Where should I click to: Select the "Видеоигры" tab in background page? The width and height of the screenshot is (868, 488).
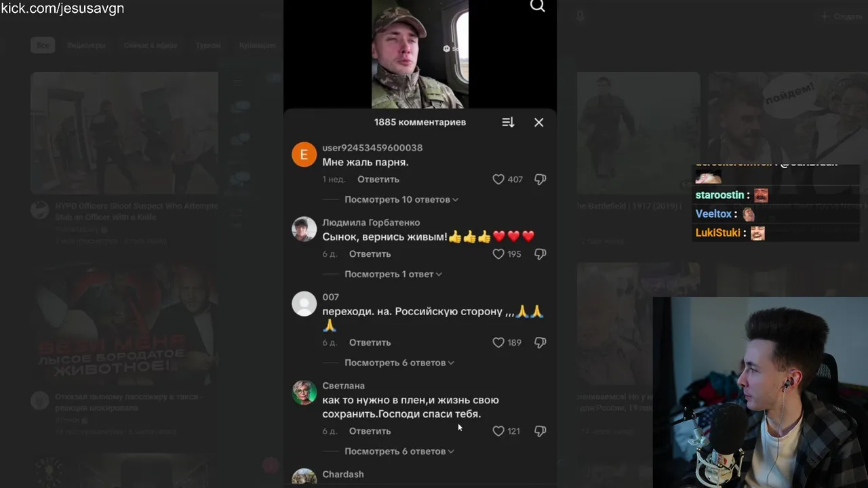tap(86, 45)
